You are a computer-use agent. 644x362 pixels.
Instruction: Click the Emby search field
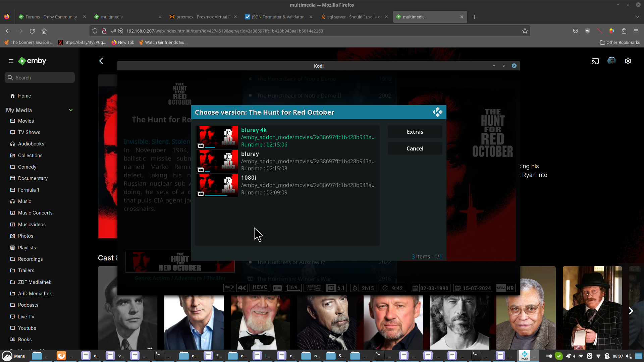click(x=40, y=78)
